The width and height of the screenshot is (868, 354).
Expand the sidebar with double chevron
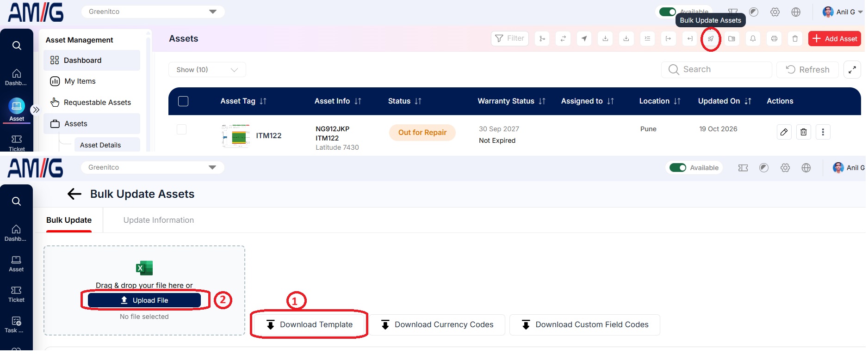tap(36, 110)
